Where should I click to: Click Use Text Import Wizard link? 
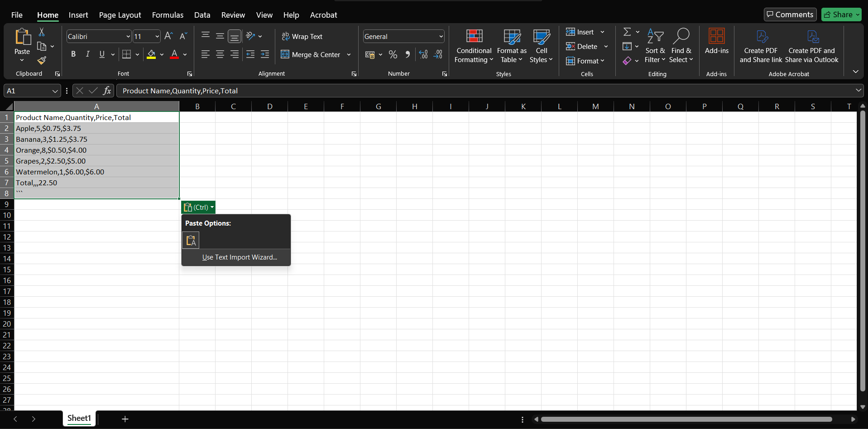[239, 257]
